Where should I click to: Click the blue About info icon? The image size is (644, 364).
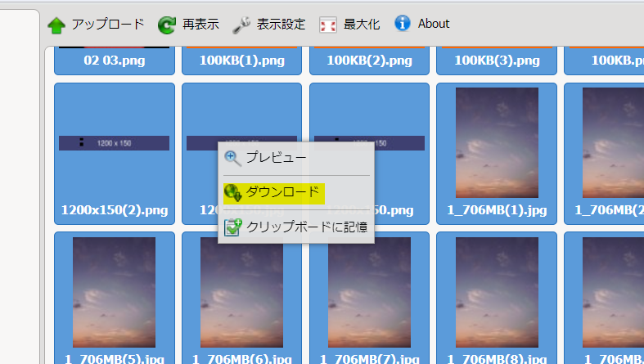[403, 24]
